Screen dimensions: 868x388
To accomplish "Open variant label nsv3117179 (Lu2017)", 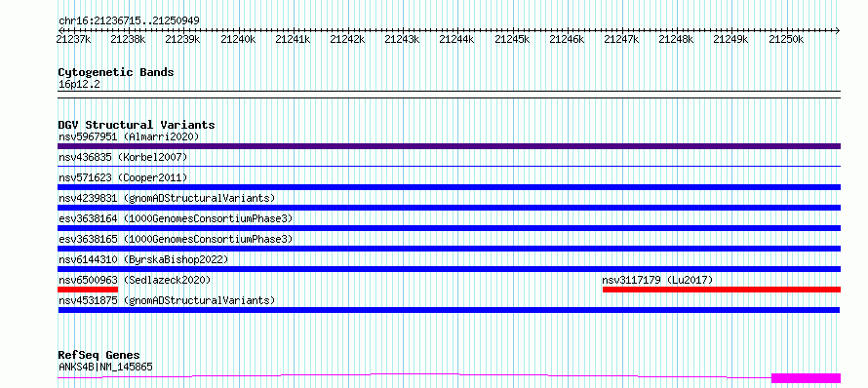I will (x=657, y=280).
